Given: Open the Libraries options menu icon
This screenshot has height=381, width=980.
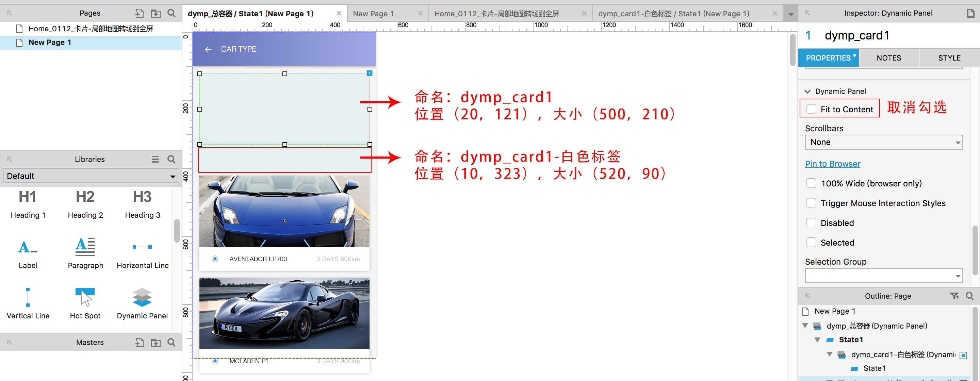Looking at the screenshot, I should (x=155, y=159).
